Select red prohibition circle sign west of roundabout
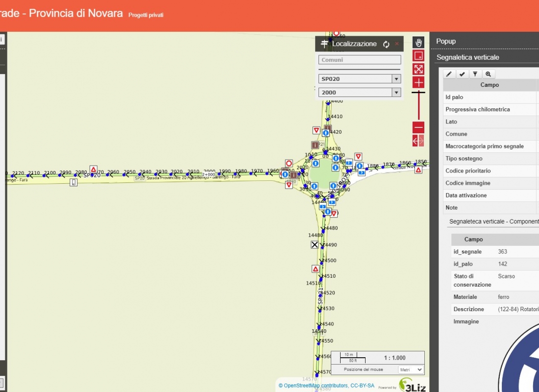Viewport: 539px width, 392px height. [289, 163]
